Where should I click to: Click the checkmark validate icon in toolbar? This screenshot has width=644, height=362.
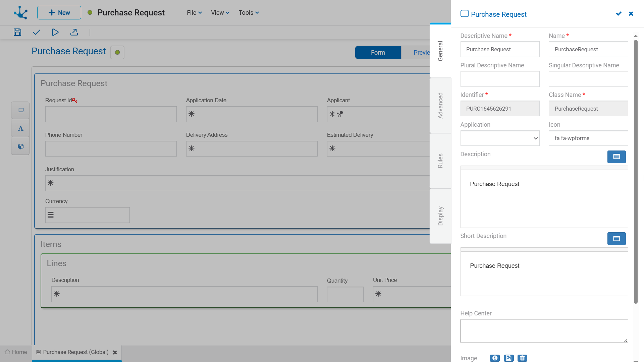point(37,32)
